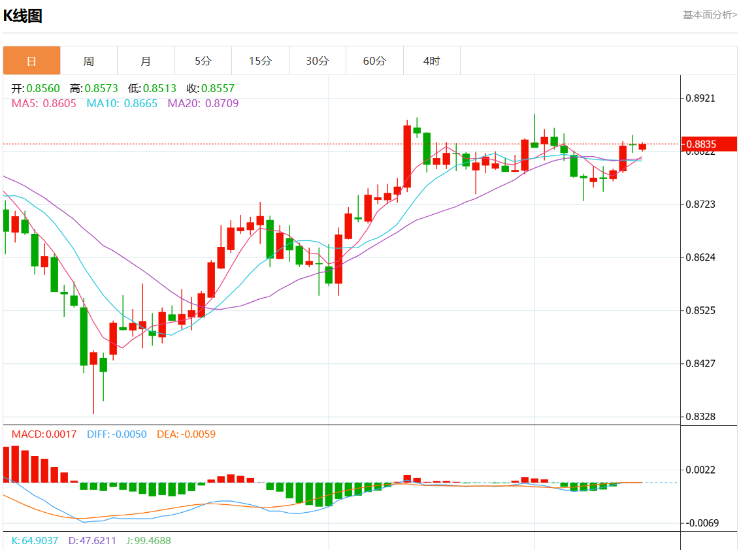Click the 0.8624 price axis label

click(x=700, y=257)
